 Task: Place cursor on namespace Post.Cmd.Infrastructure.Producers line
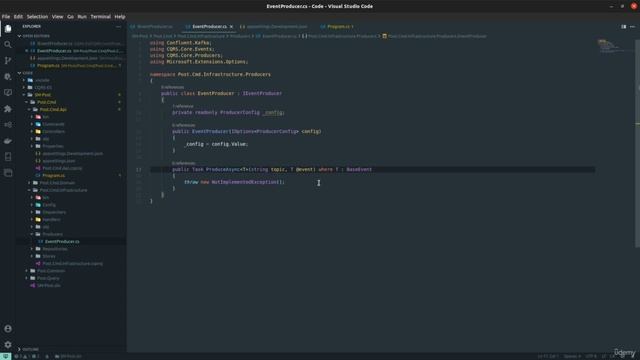210,75
